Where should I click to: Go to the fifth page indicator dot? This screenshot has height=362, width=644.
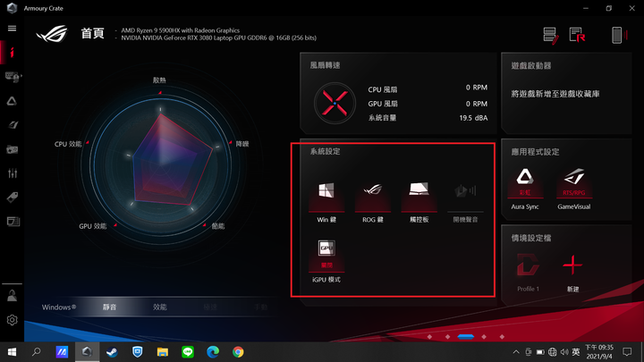(502, 337)
